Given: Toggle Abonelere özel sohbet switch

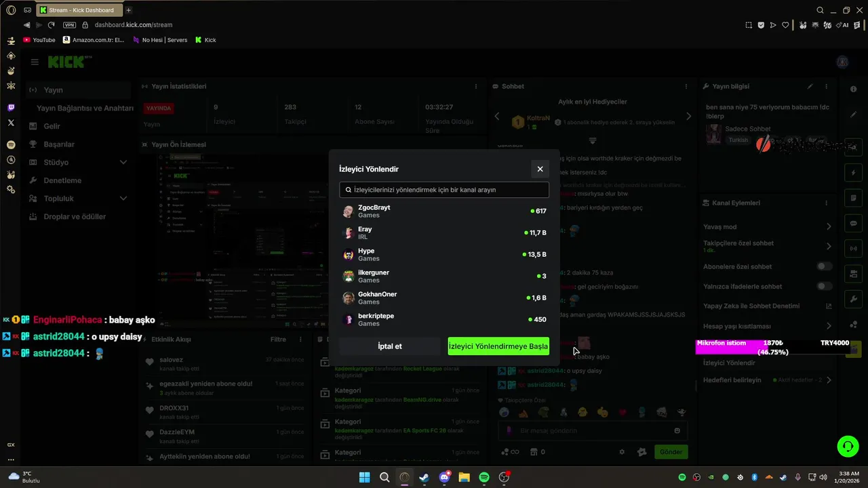Looking at the screenshot, I should [x=824, y=266].
